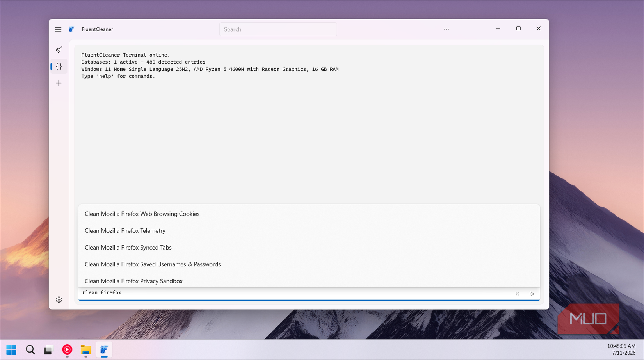Send the command with the arrow icon
The width and height of the screenshot is (644, 360).
532,294
